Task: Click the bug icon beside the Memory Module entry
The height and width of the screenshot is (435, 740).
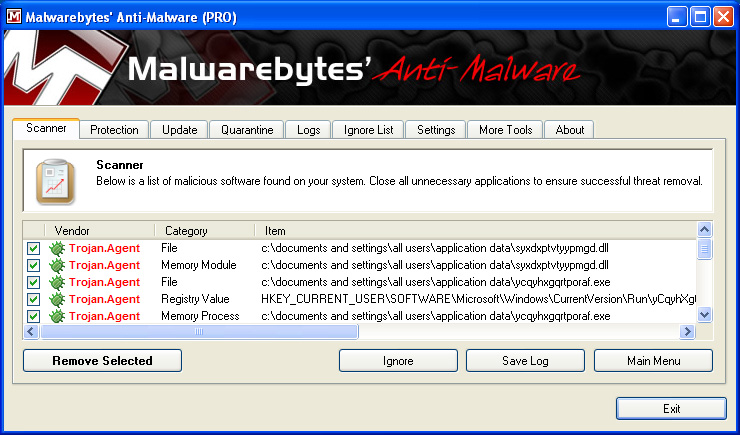Action: [x=57, y=265]
